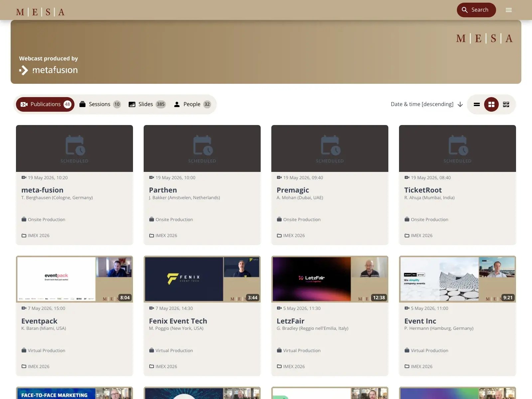Select the grid view layout

click(x=491, y=104)
